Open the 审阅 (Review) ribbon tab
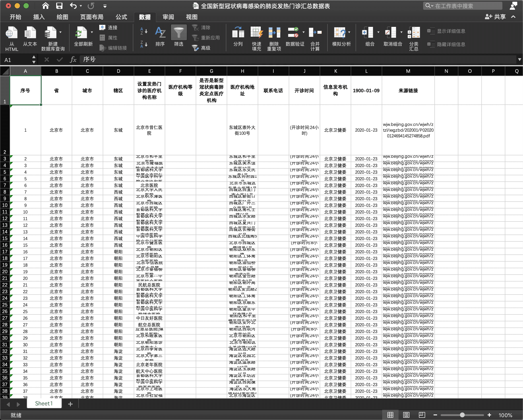The width and height of the screenshot is (523, 420). click(x=168, y=17)
